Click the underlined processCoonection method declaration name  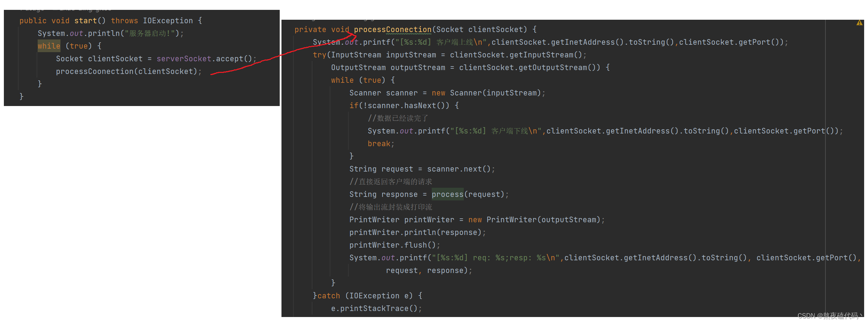393,30
